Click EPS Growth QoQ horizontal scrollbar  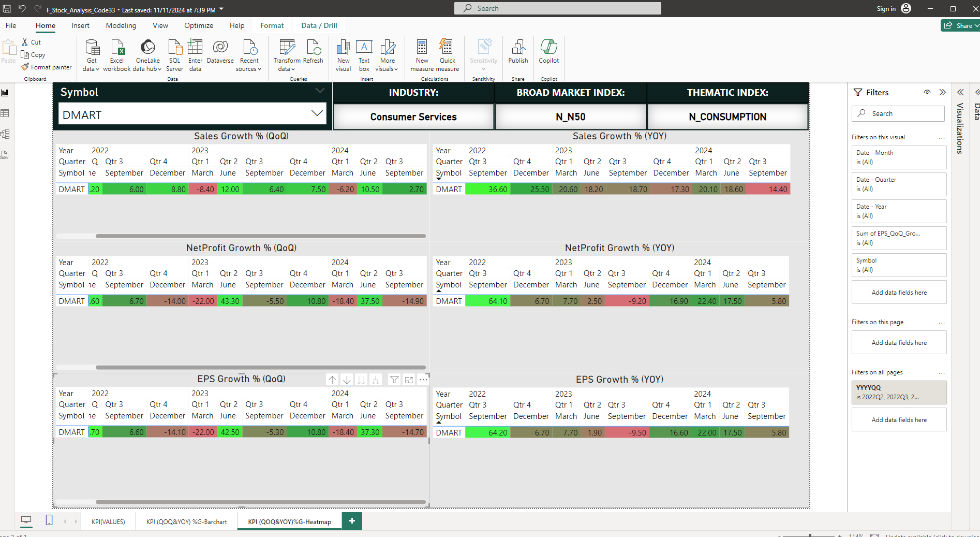261,502
